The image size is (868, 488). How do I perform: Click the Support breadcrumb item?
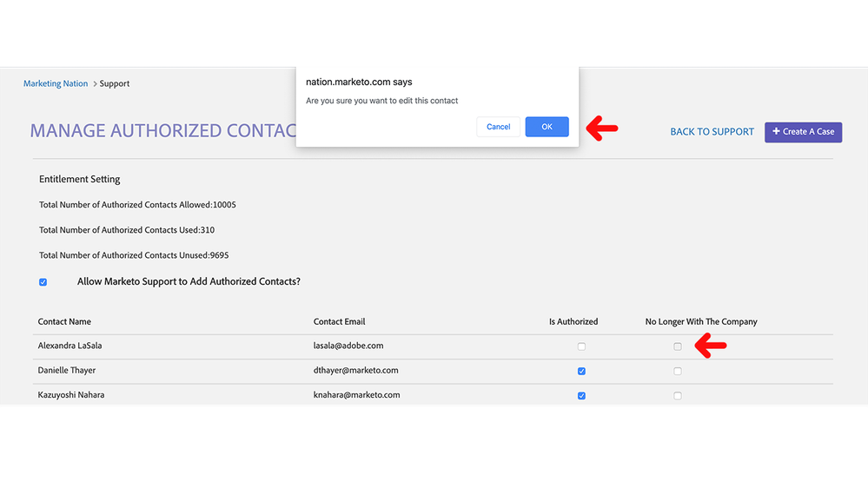(x=114, y=84)
